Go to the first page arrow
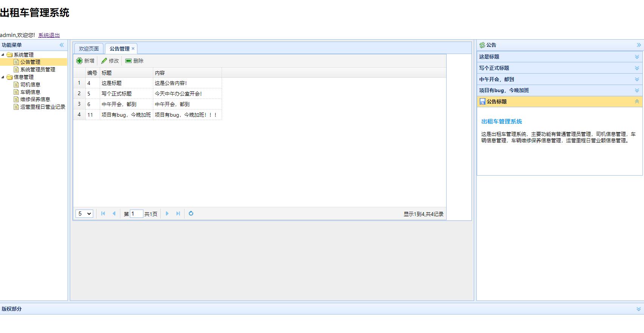644x333 pixels. (103, 214)
